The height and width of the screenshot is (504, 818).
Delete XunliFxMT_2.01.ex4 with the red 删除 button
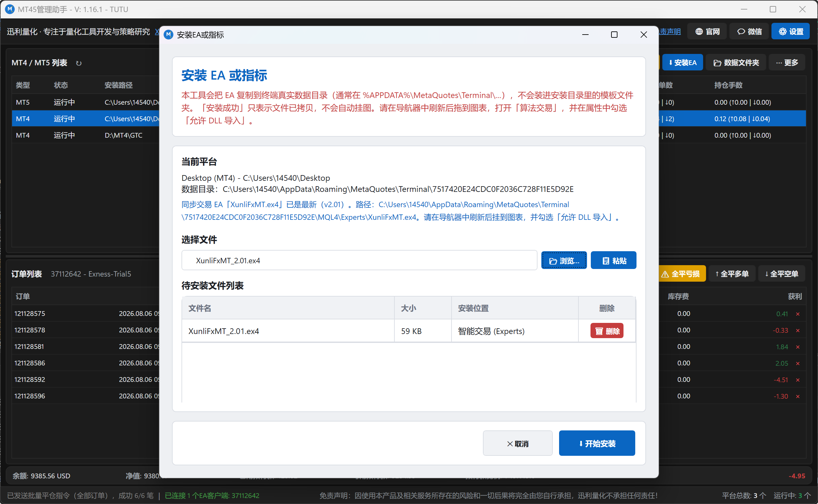point(607,331)
